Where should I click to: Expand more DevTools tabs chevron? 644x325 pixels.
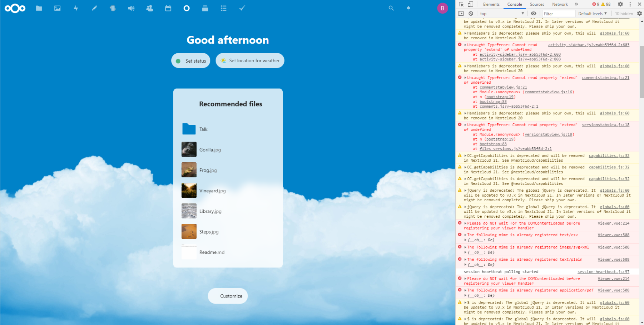576,4
